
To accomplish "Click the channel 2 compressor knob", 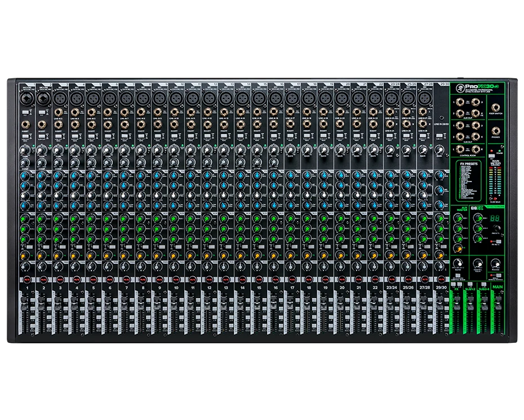I will tap(41, 163).
